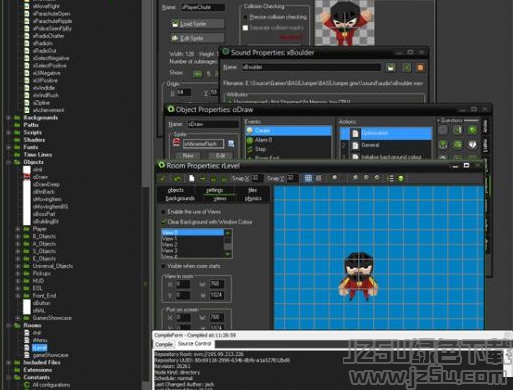
Task: Click the Load Sprite button
Action: [197, 24]
